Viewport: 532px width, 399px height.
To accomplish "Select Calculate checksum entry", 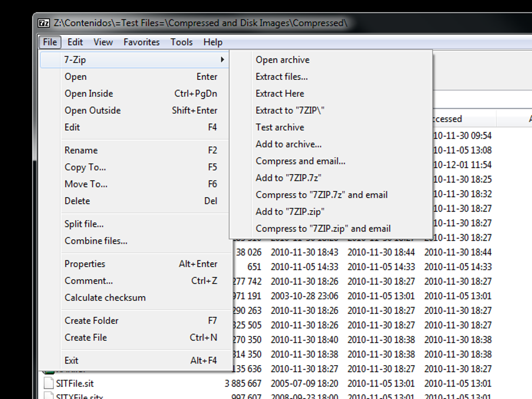I will point(135,298).
